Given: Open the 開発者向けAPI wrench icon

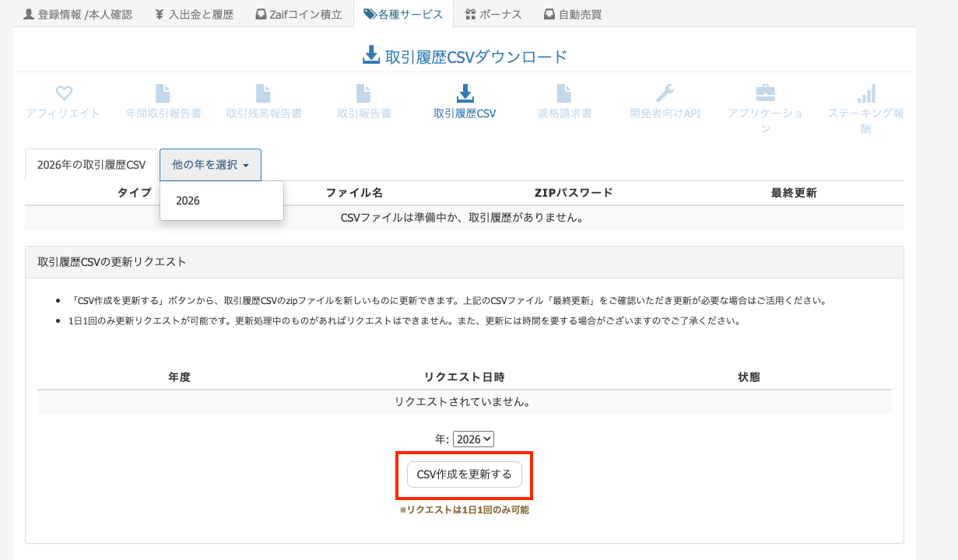Looking at the screenshot, I should click(665, 94).
